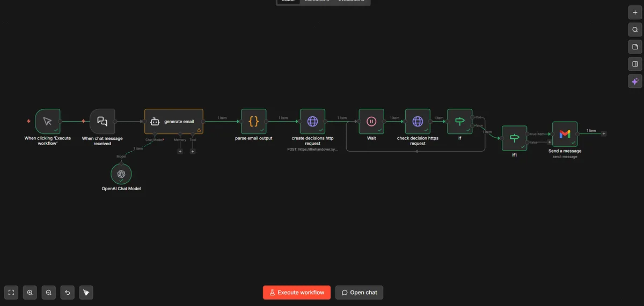The image size is (644, 306).
Task: Add a node after 'Send a message' output
Action: 604,134
